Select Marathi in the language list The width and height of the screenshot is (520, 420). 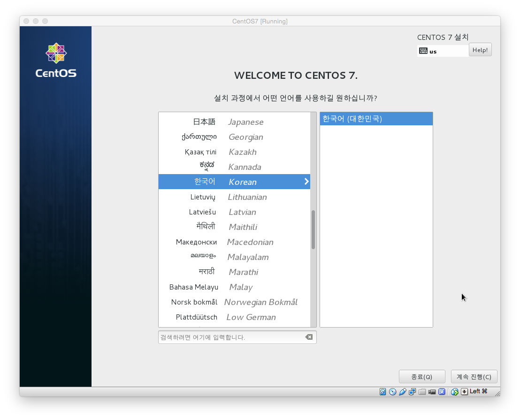(x=235, y=272)
